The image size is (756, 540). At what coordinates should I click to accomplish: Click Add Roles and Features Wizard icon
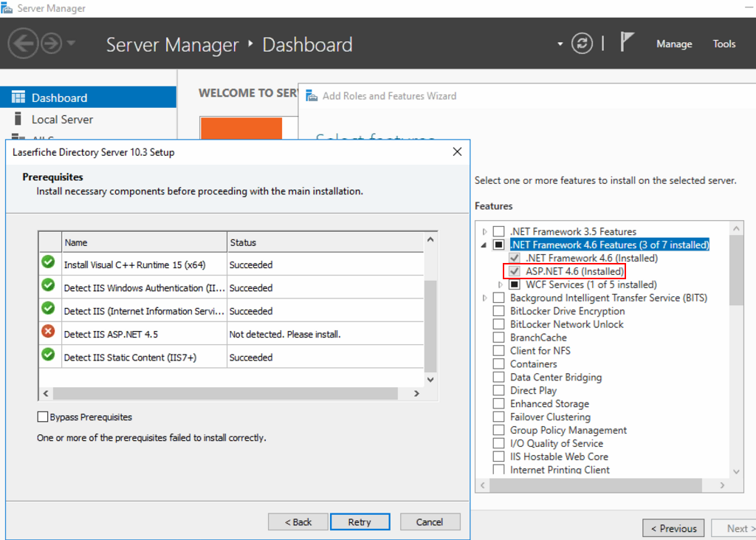[312, 95]
